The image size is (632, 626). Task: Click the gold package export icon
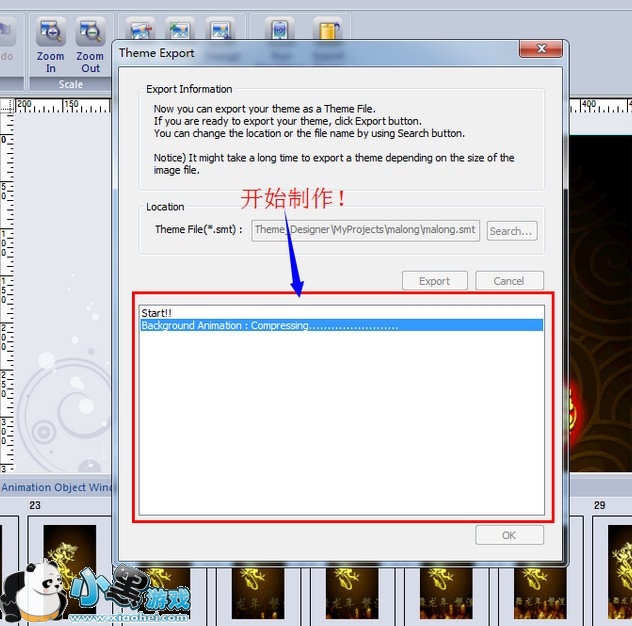point(328,29)
